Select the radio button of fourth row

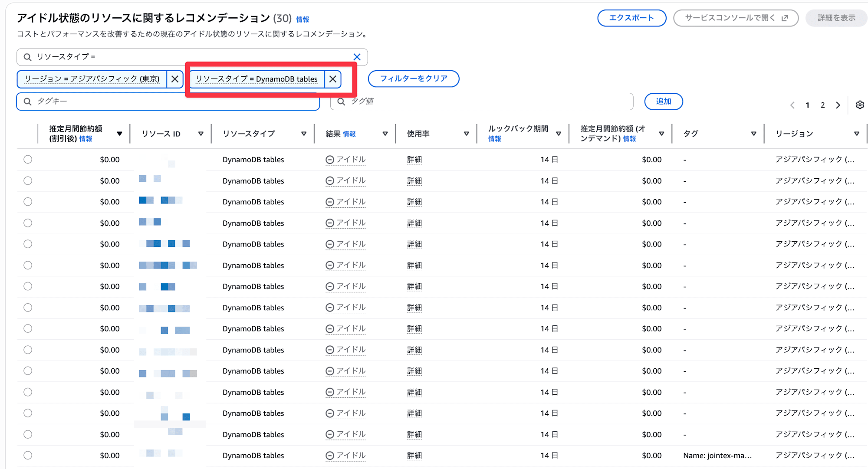28,223
